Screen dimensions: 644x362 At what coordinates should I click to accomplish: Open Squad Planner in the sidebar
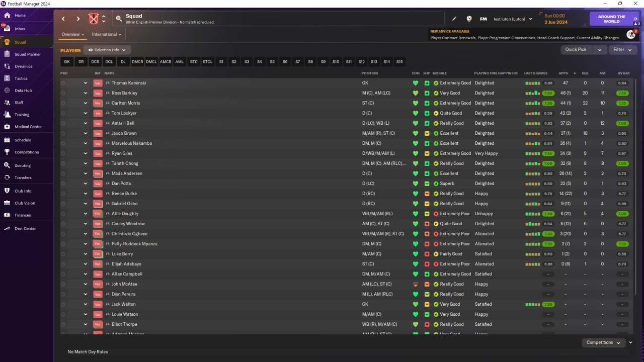point(27,54)
